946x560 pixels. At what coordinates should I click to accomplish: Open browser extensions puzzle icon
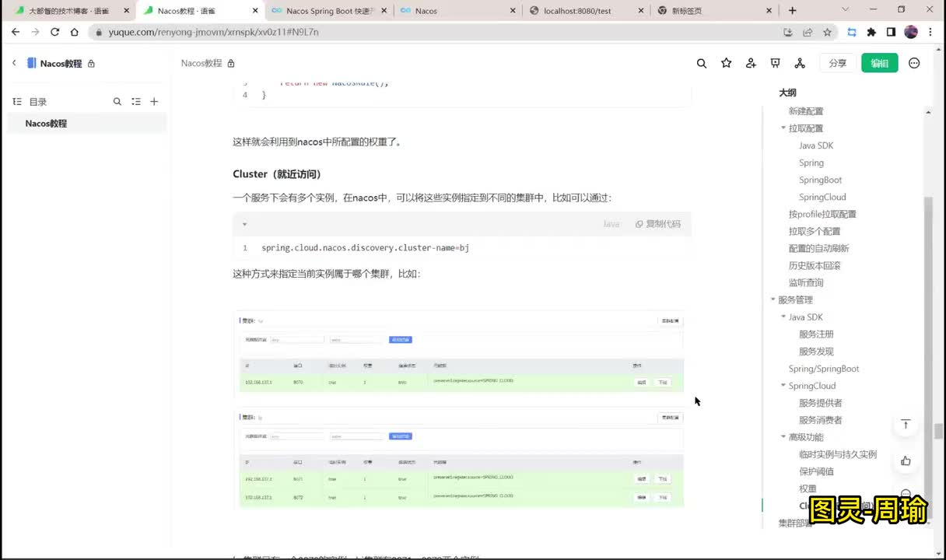coord(871,32)
